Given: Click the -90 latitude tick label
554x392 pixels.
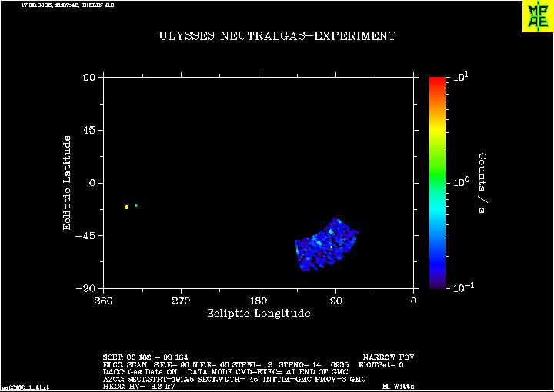Looking at the screenshot, I should [86, 288].
